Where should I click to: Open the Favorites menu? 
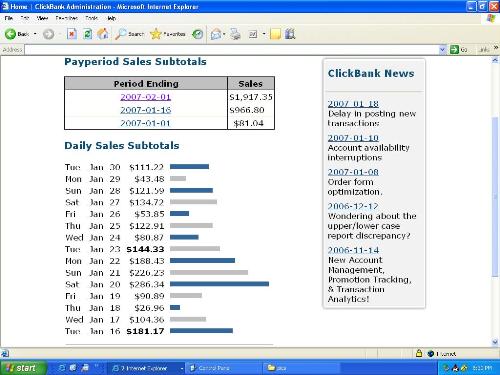click(67, 18)
